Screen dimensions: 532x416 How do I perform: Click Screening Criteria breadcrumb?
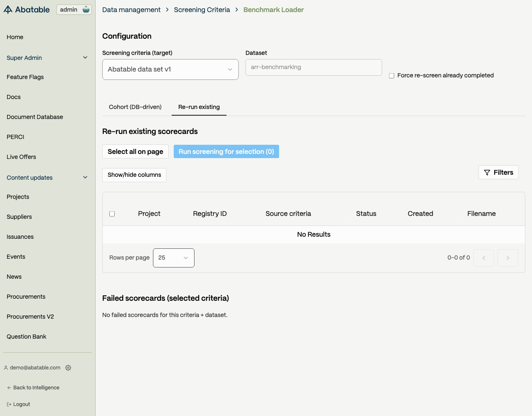coord(202,10)
